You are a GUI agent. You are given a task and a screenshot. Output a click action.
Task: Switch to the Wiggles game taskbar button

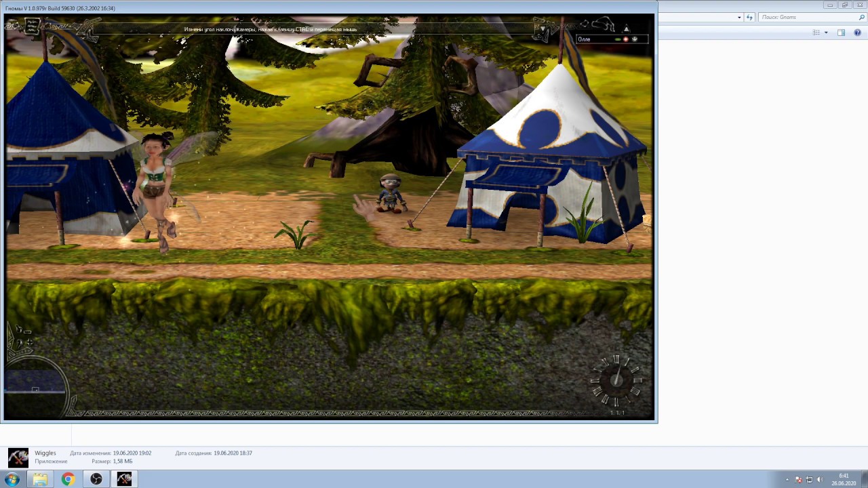(124, 479)
